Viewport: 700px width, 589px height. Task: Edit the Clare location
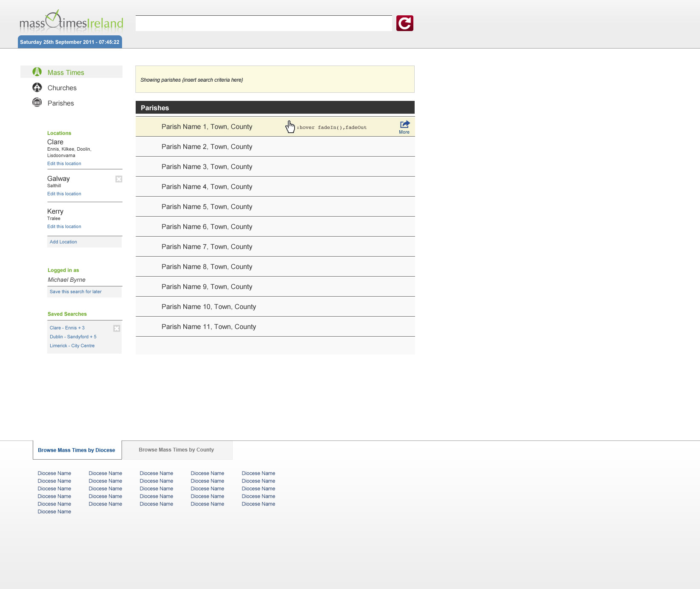[64, 163]
